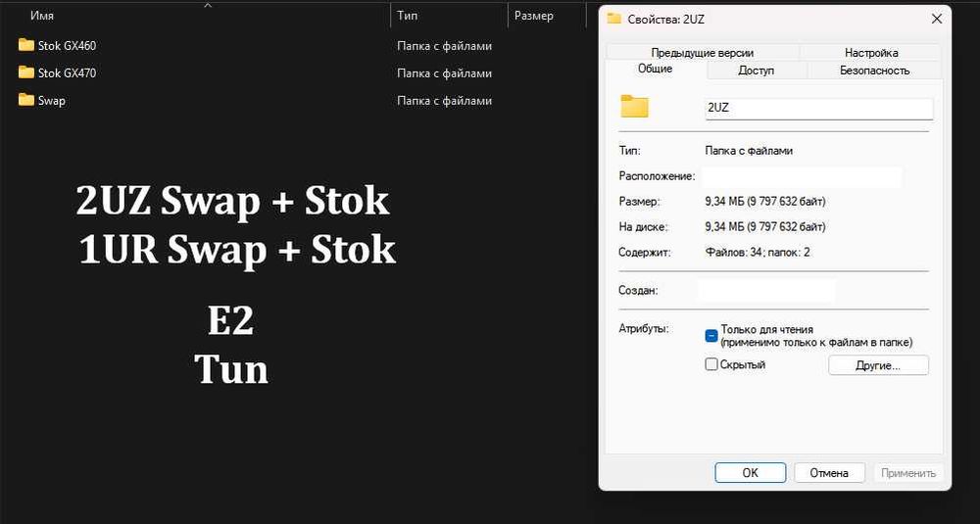Sort by the Тип column header
Image resolution: width=980 pixels, height=524 pixels.
coord(407,16)
